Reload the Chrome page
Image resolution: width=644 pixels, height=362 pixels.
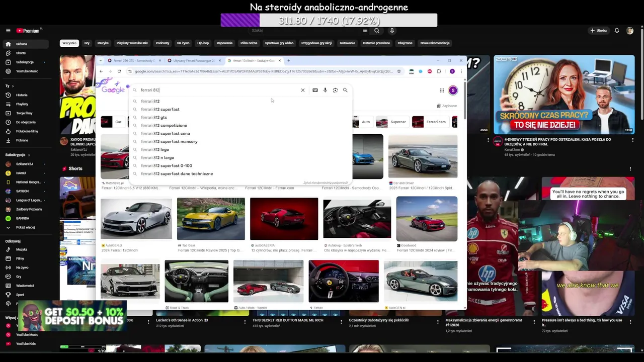click(119, 71)
